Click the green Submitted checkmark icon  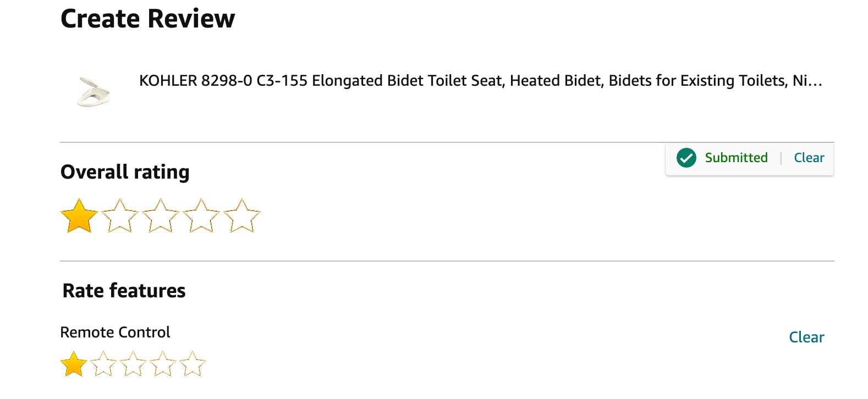[x=686, y=158]
